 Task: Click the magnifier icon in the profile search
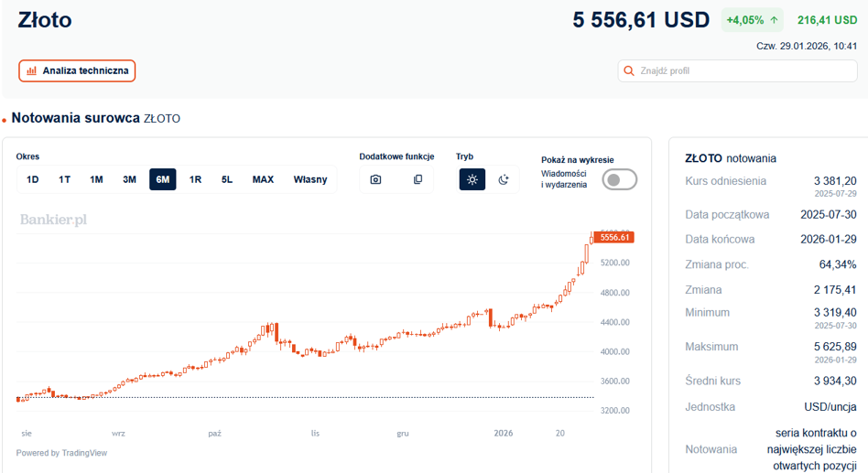[628, 70]
